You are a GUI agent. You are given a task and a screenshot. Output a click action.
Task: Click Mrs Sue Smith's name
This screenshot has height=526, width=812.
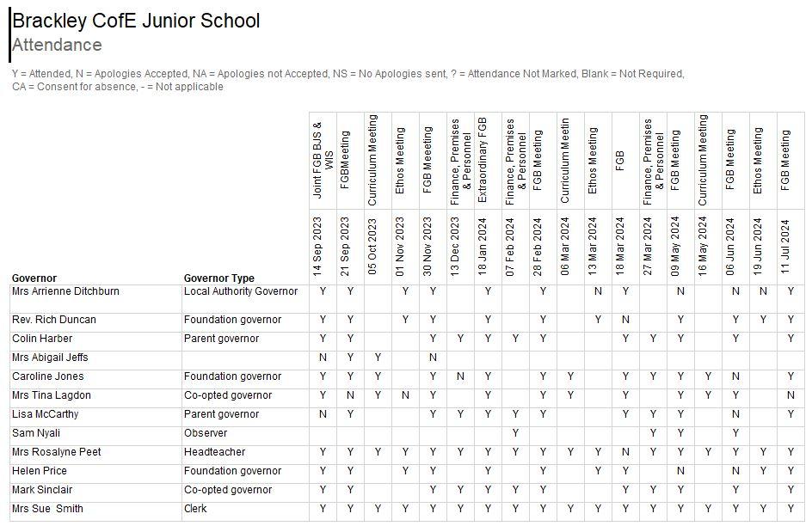[48, 509]
